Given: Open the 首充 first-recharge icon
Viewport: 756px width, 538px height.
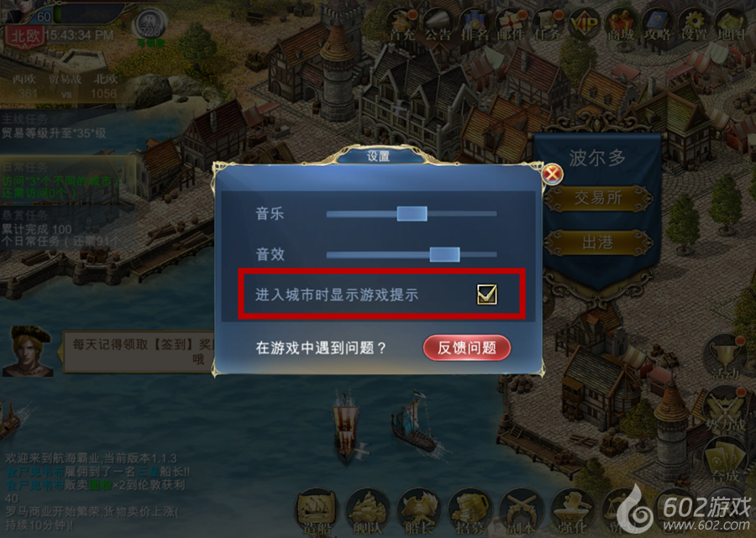Looking at the screenshot, I should 402,24.
